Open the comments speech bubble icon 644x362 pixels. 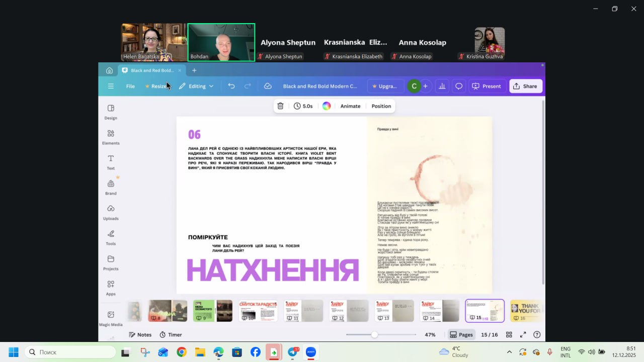(x=459, y=86)
